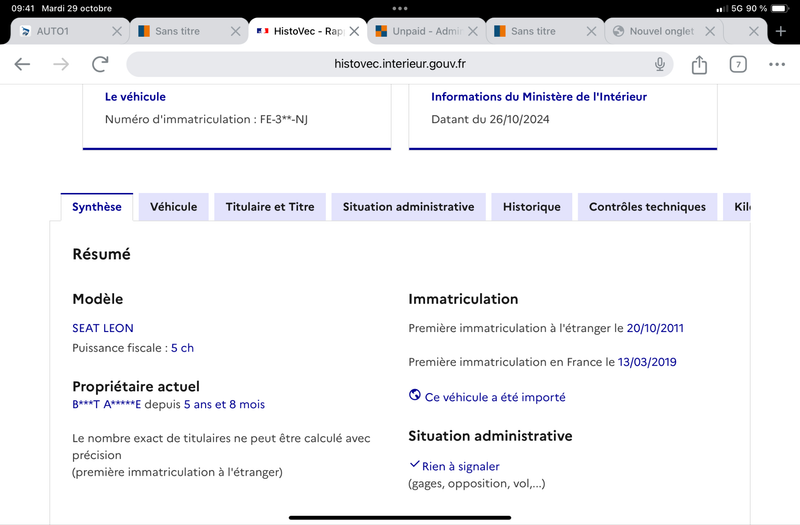
Task: Open the share sheet icon
Action: [699, 64]
